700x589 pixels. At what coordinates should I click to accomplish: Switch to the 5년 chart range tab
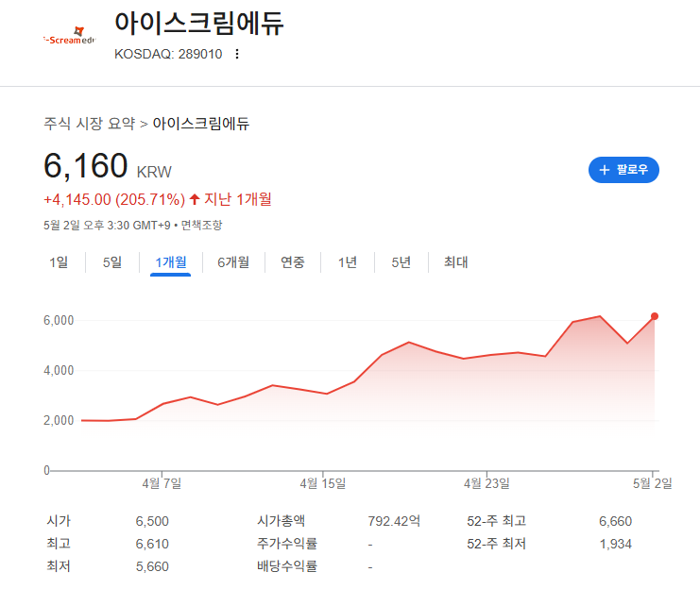click(401, 262)
